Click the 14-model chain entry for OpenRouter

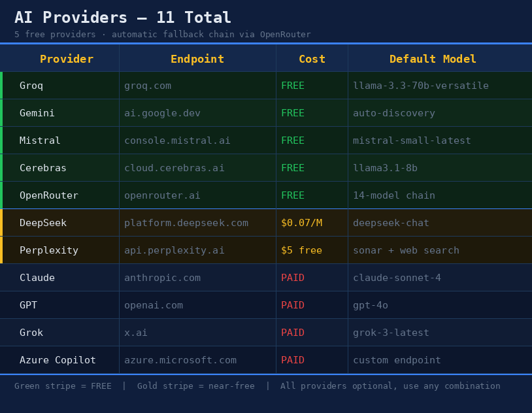point(393,195)
